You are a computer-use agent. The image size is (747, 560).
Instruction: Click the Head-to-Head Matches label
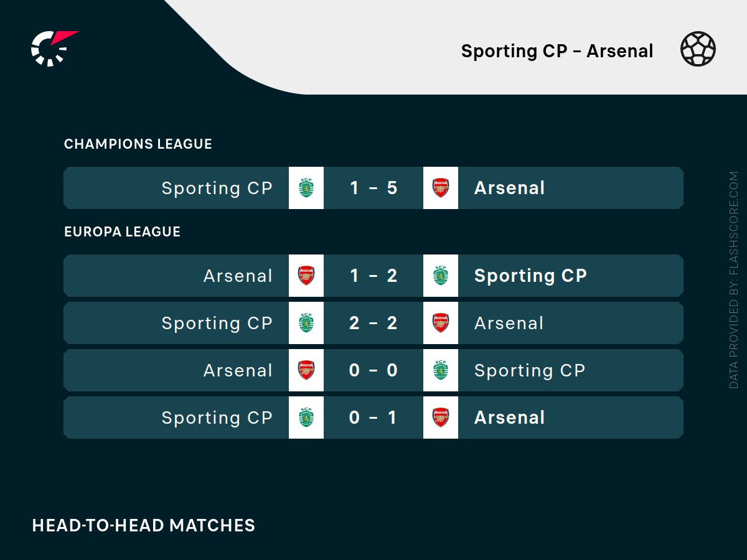[x=144, y=525]
